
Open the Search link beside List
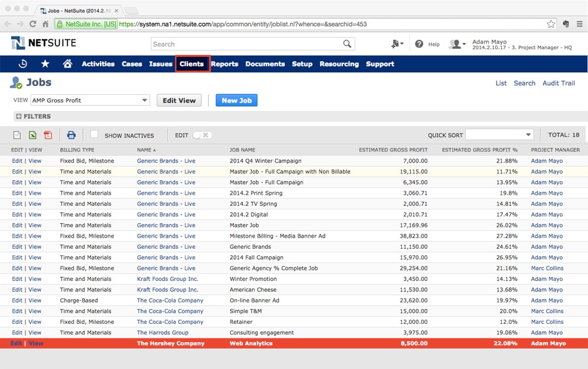click(524, 83)
